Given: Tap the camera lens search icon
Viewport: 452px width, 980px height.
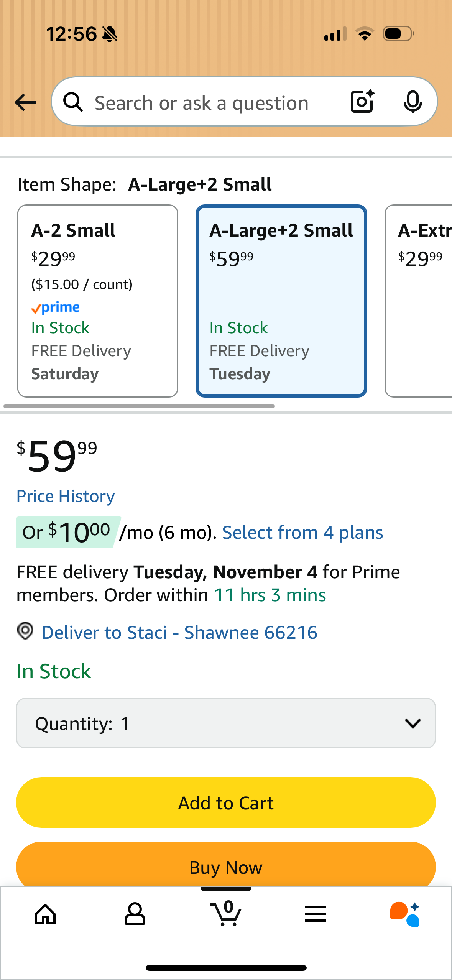Looking at the screenshot, I should 362,102.
